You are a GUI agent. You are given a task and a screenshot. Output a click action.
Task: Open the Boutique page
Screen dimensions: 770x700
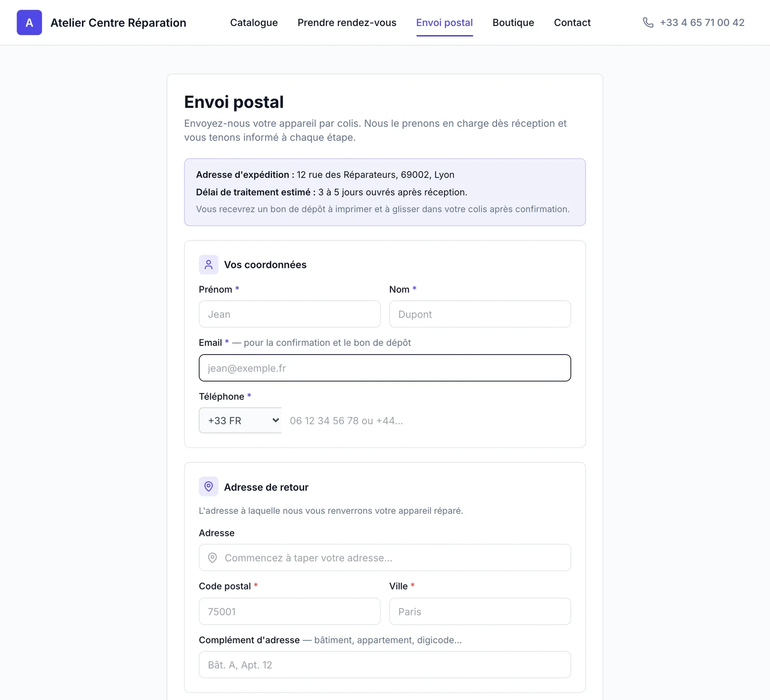(x=513, y=23)
